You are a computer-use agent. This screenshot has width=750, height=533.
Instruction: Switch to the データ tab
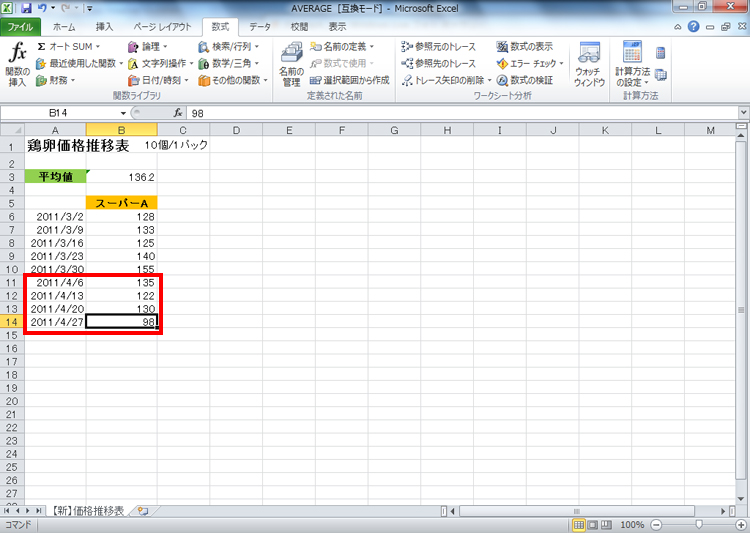[x=260, y=27]
